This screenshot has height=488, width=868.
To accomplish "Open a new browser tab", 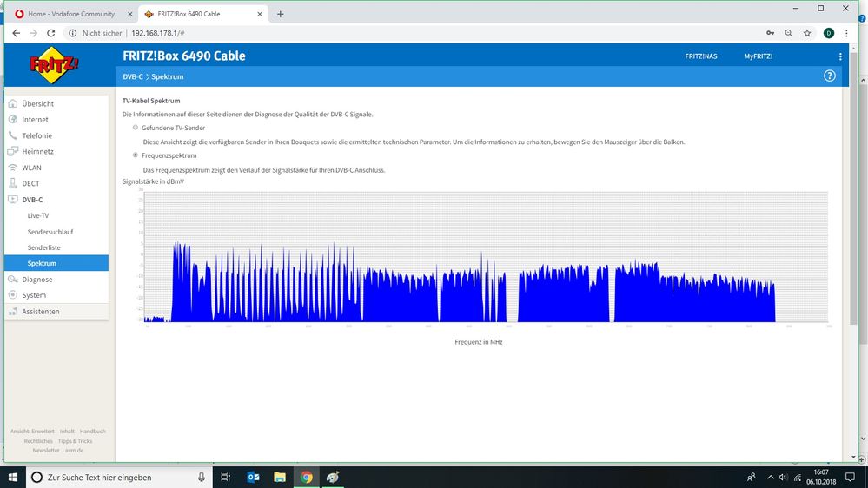I will point(280,14).
